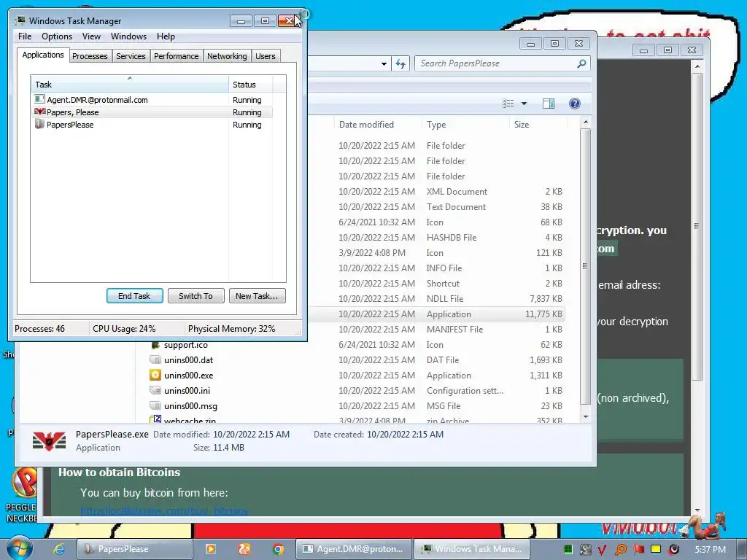Click the red V tray icon
The image size is (747, 560).
click(602, 550)
